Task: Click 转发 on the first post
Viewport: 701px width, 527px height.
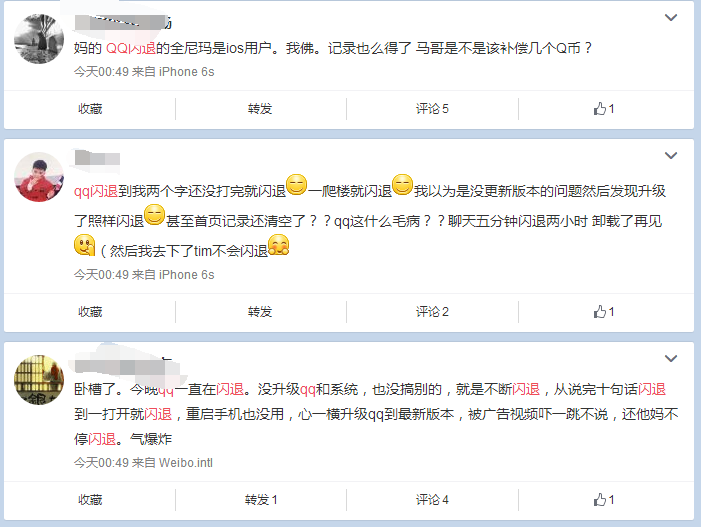Action: coord(260,109)
